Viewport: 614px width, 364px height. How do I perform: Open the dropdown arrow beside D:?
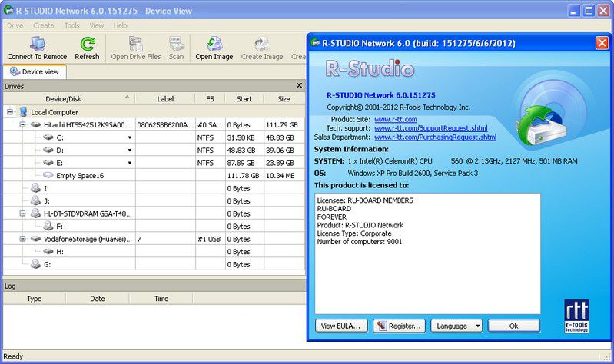coord(130,151)
